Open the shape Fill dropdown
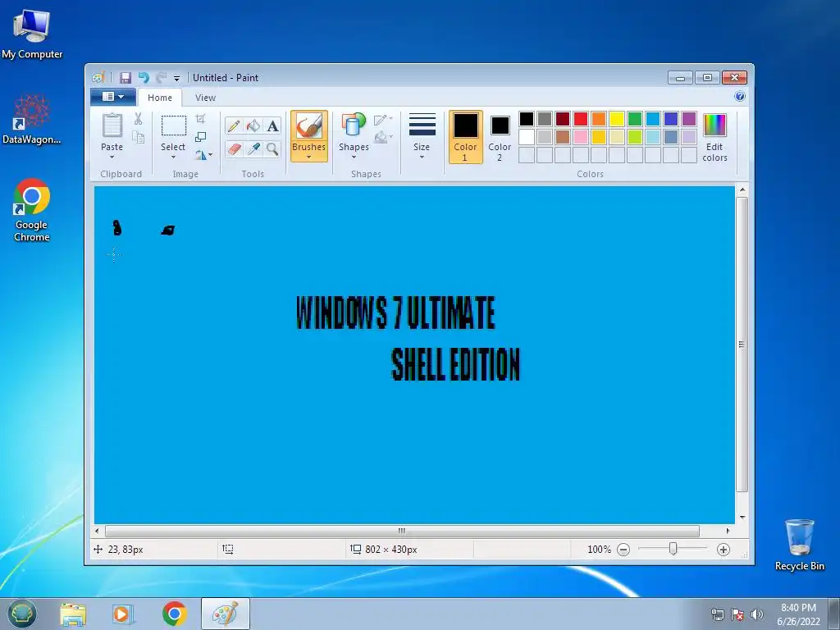Screen dimensions: 840x630 (383, 138)
